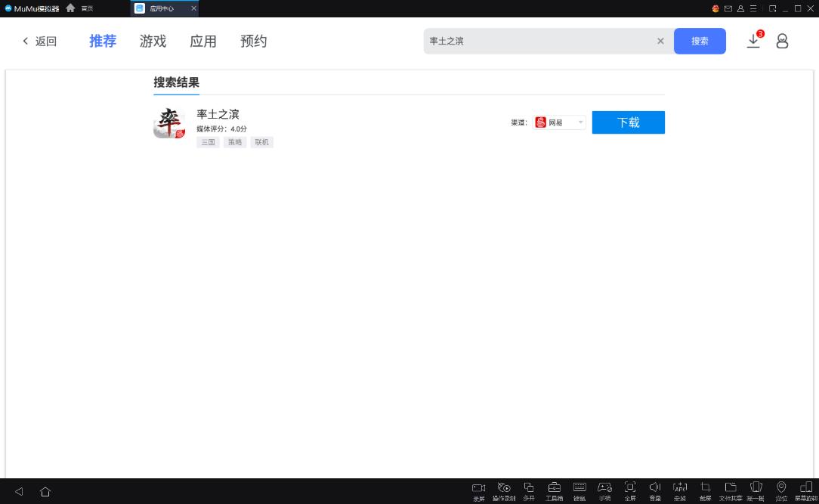Download 率土之滨 with the 下载 button
This screenshot has height=504, width=819.
pyautogui.click(x=628, y=122)
